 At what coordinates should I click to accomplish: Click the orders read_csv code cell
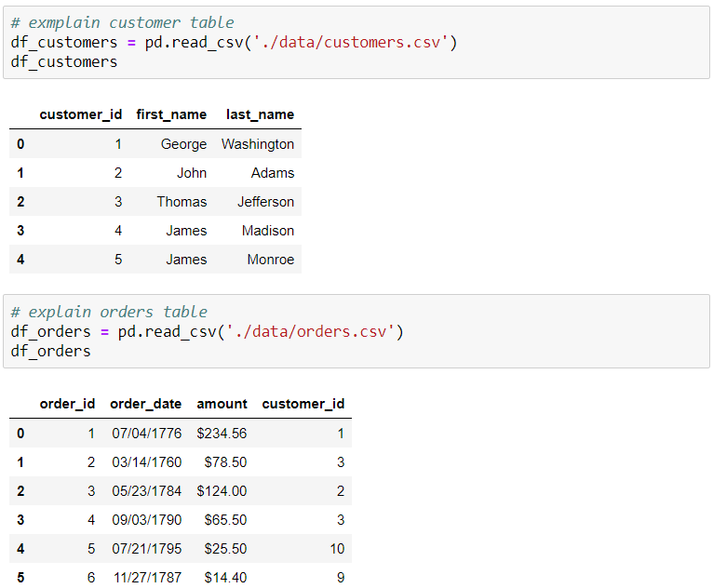pyautogui.click(x=356, y=331)
